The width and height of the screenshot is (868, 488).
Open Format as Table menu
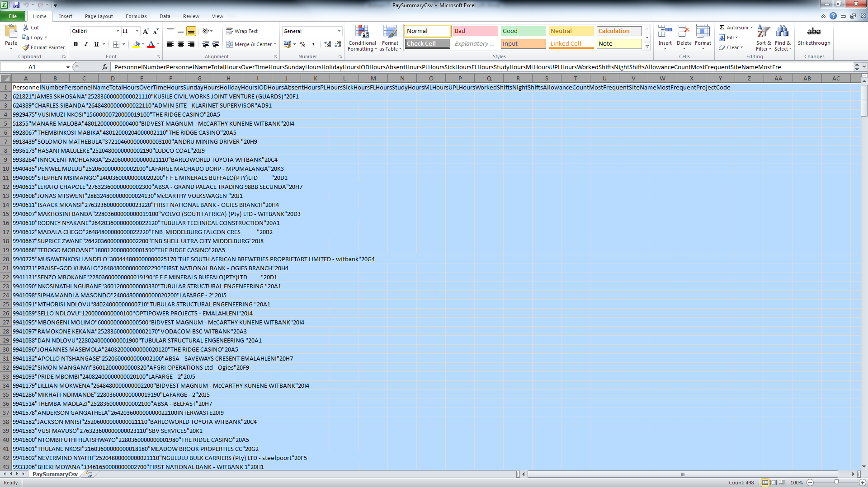[390, 38]
